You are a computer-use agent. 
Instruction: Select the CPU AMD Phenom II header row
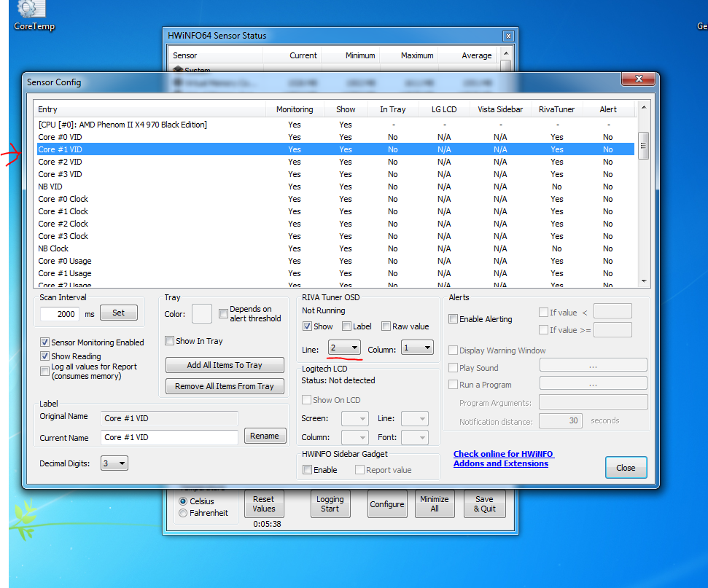(335, 125)
